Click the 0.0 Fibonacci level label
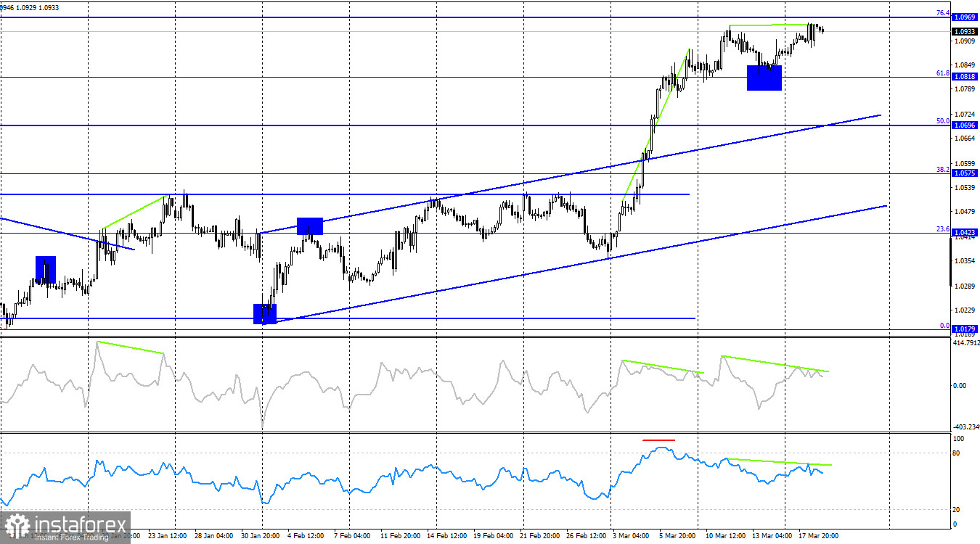Viewport: 980px width, 544px height. (944, 325)
